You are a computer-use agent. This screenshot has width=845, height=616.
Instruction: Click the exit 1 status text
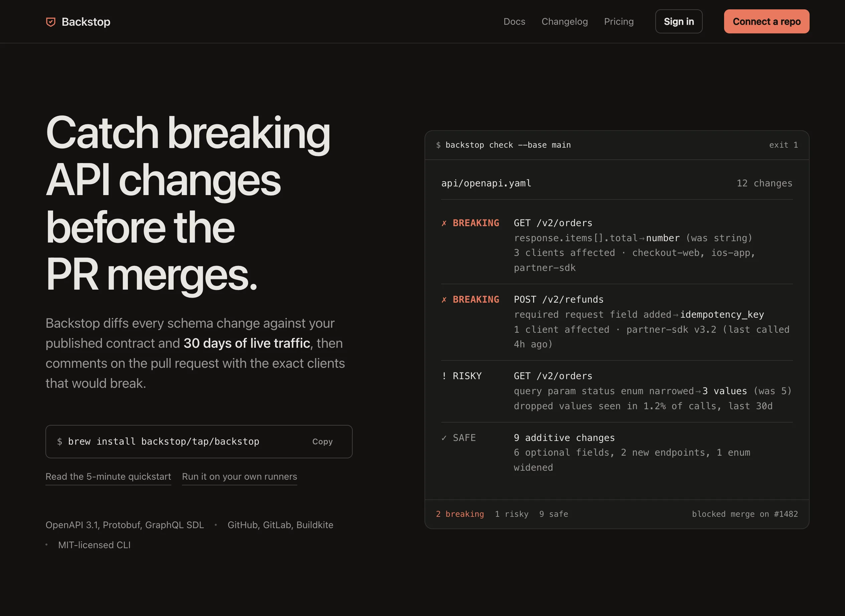point(784,145)
